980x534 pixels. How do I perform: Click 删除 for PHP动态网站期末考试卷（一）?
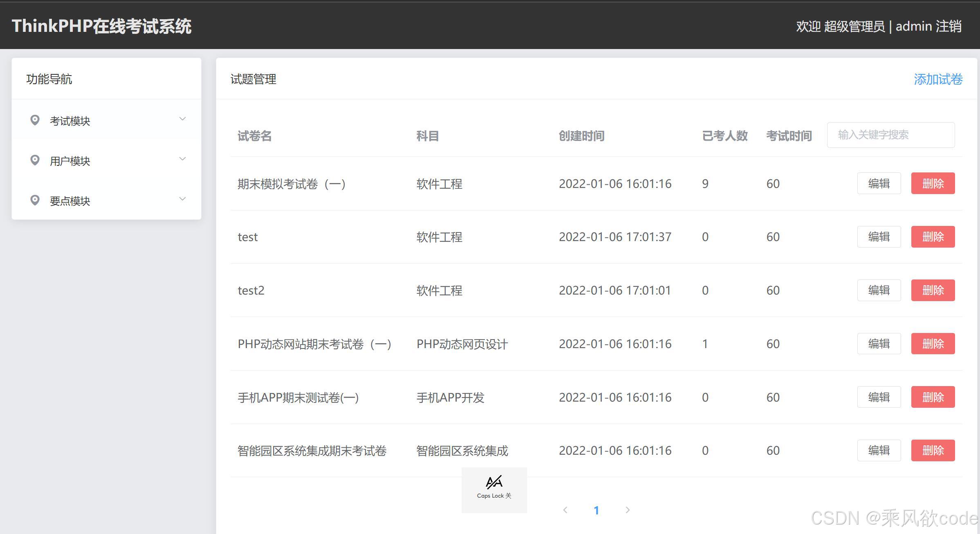tap(933, 344)
